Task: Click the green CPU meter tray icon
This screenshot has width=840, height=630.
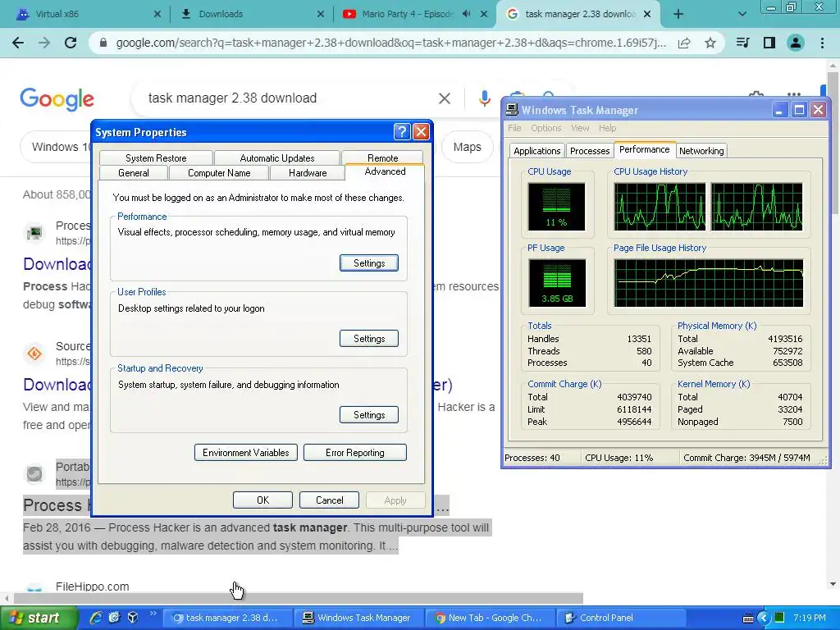Action: pos(779,618)
